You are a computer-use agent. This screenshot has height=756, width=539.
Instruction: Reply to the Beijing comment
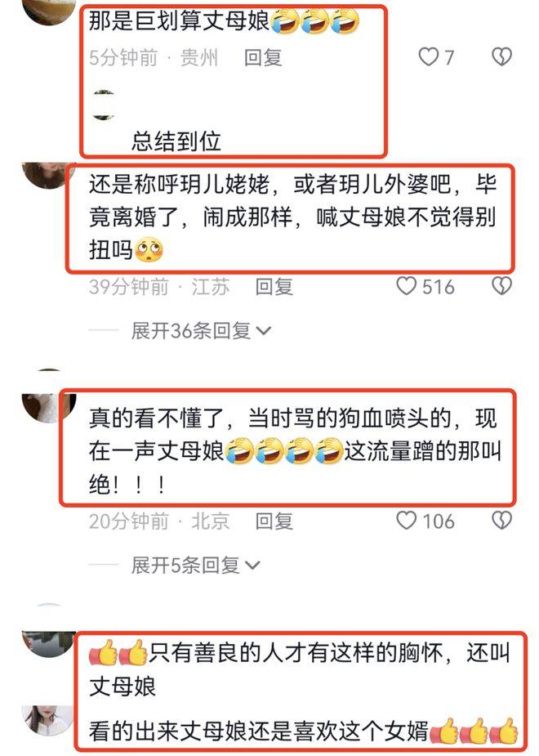pyautogui.click(x=274, y=521)
